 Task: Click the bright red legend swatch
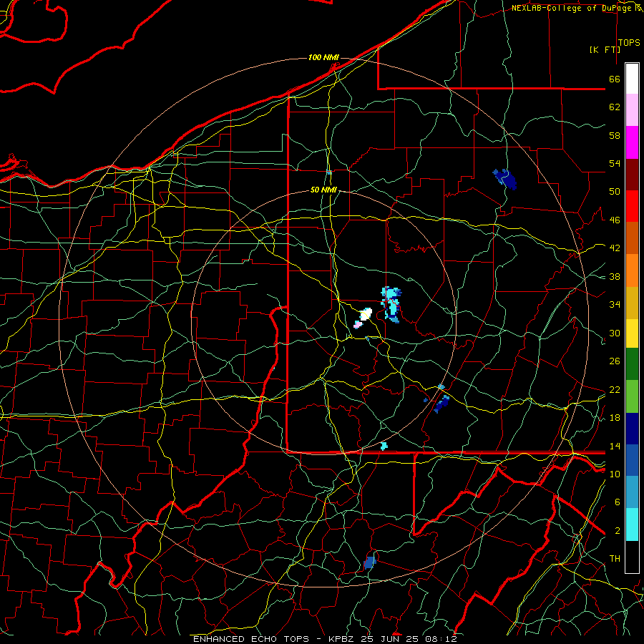[632, 206]
